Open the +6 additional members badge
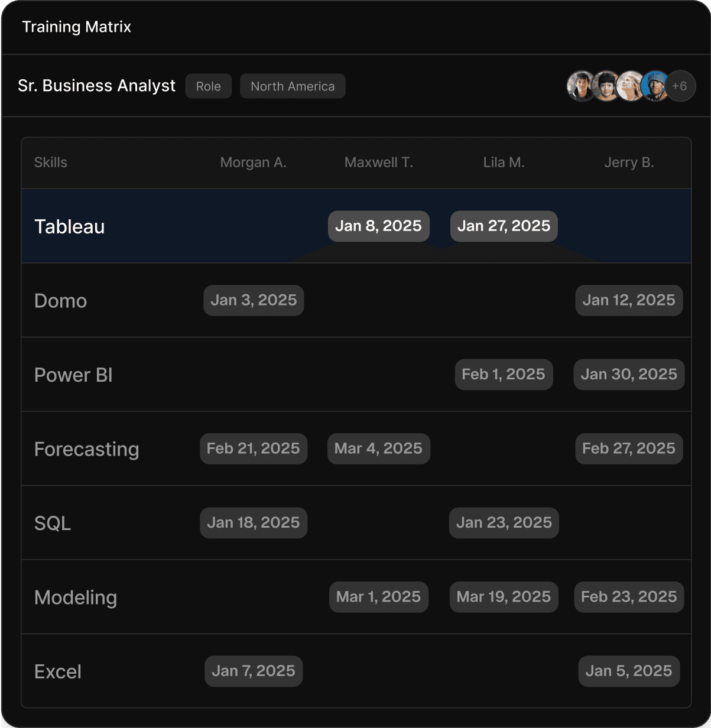Screen dimensions: 711x728 (x=680, y=86)
